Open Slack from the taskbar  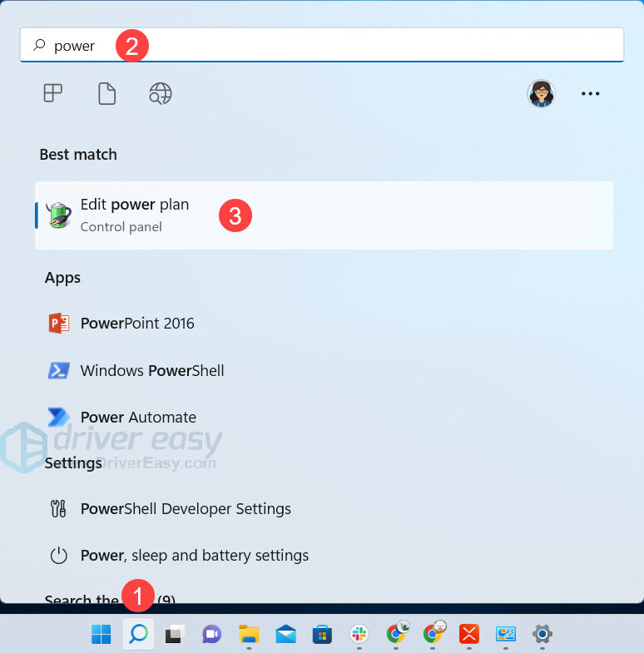(359, 634)
